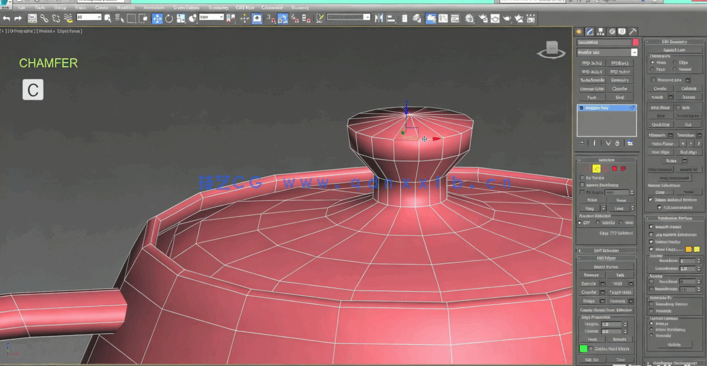Enable Use NURMS Subdivision checkbox

651,234
